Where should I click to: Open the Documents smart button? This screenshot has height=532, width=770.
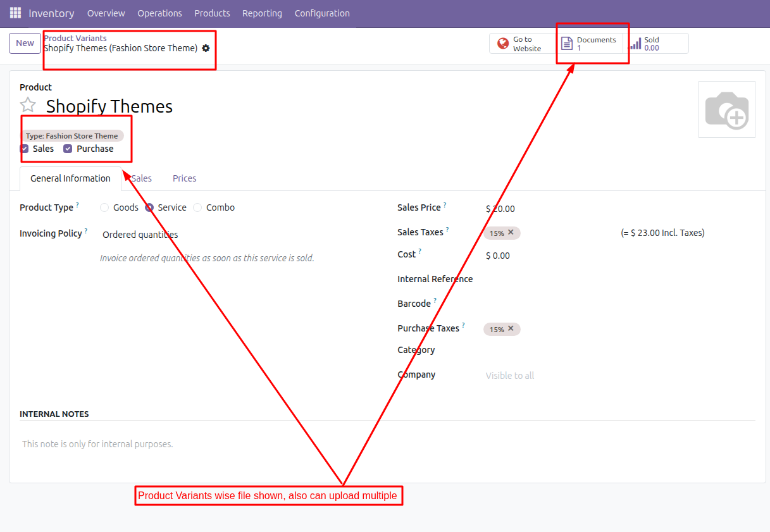[x=589, y=44]
